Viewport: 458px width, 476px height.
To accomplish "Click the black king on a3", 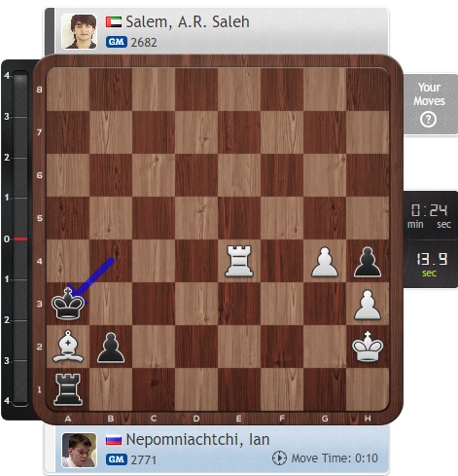I will click(68, 304).
